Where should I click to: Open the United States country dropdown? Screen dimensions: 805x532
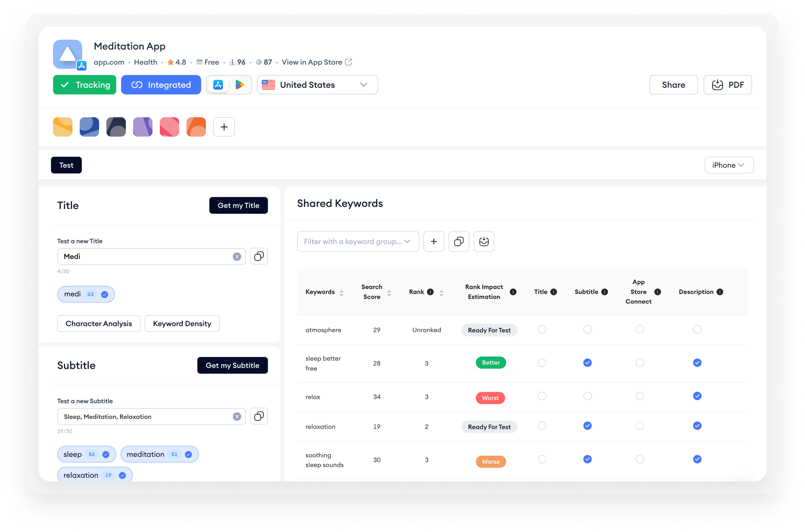click(317, 85)
